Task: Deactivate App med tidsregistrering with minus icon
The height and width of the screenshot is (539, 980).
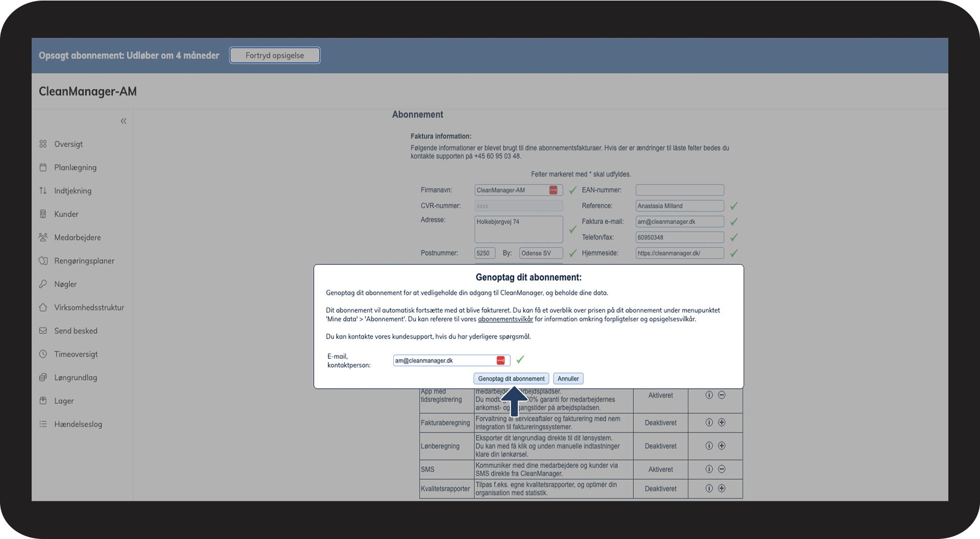Action: [x=722, y=395]
